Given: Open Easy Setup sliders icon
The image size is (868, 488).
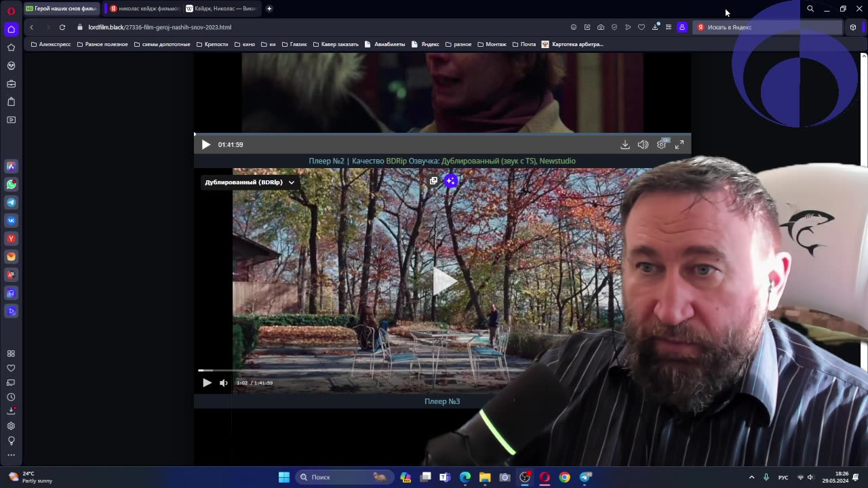Looking at the screenshot, I should click(669, 27).
